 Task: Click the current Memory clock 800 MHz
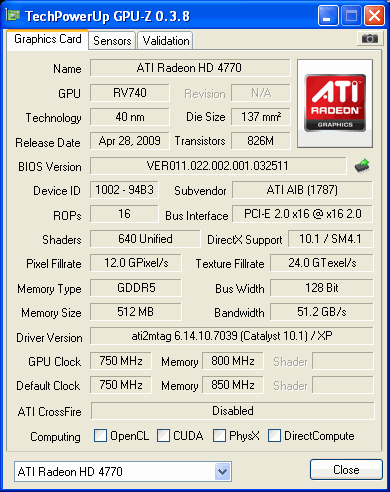(x=233, y=361)
